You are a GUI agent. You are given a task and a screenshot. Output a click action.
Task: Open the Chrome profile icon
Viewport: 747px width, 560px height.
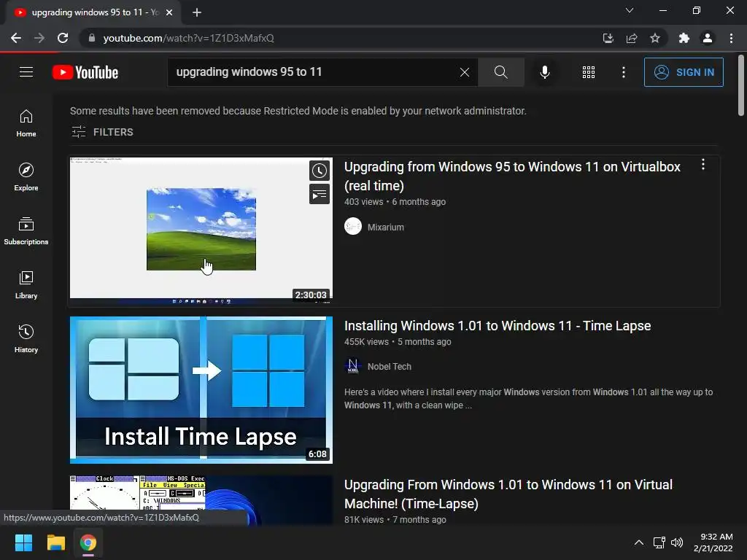708,38
